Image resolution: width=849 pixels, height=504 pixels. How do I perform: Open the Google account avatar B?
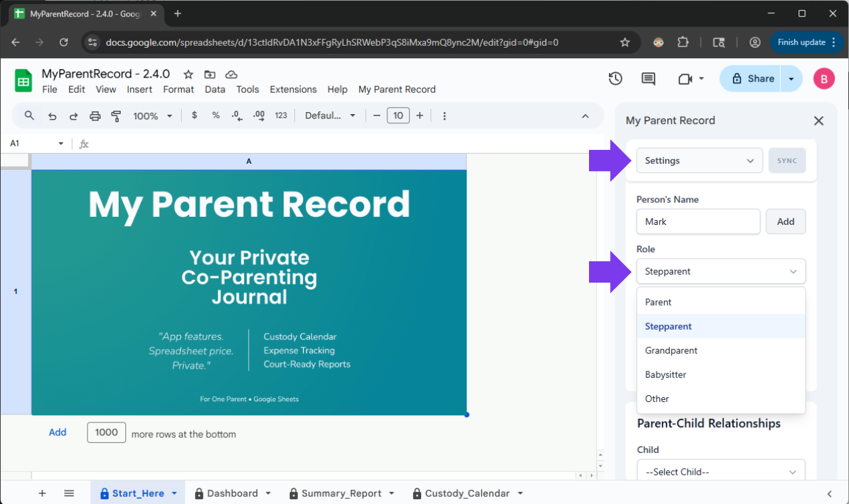click(x=824, y=79)
